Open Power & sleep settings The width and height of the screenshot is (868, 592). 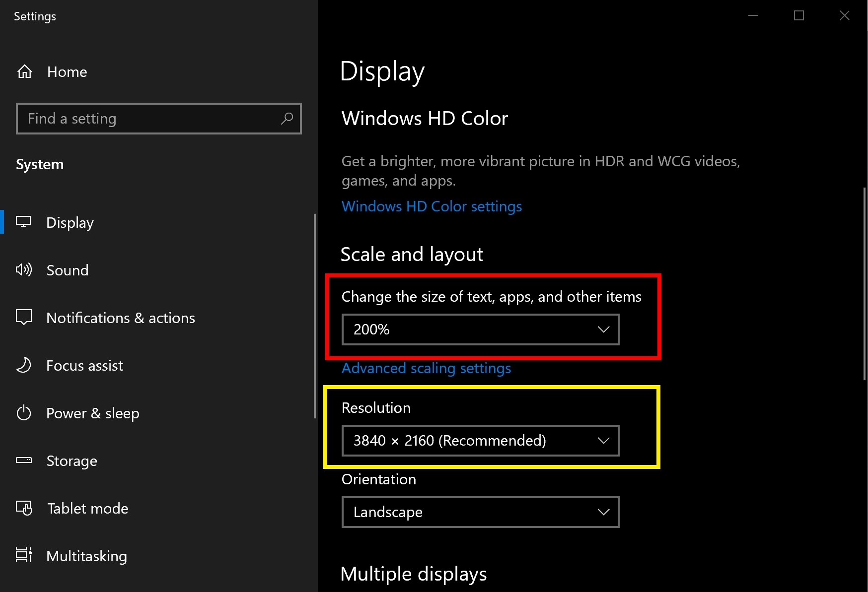(x=159, y=413)
